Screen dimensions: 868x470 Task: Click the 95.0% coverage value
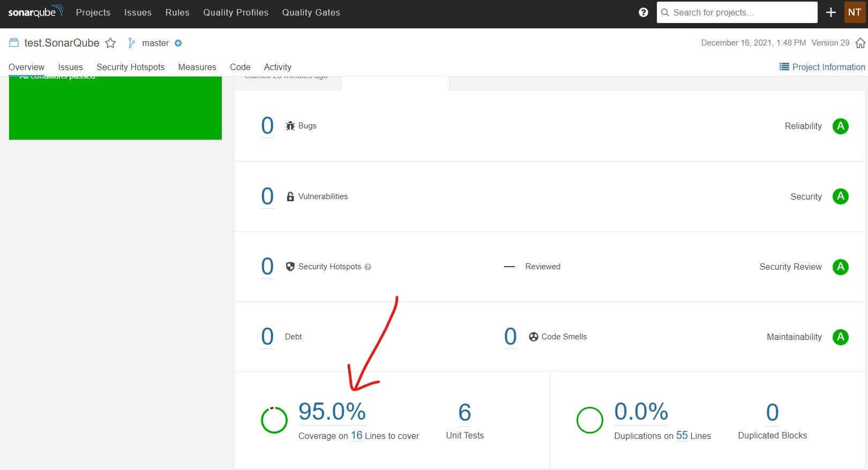click(332, 412)
